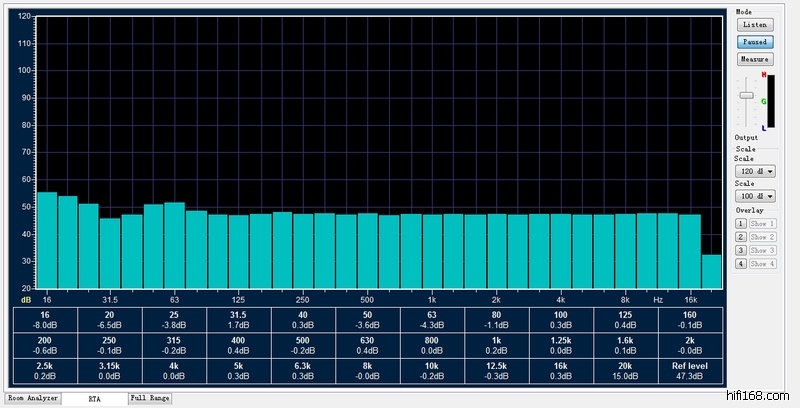The height and width of the screenshot is (408, 800).
Task: Toggle Show 2 overlay
Action: tap(763, 237)
